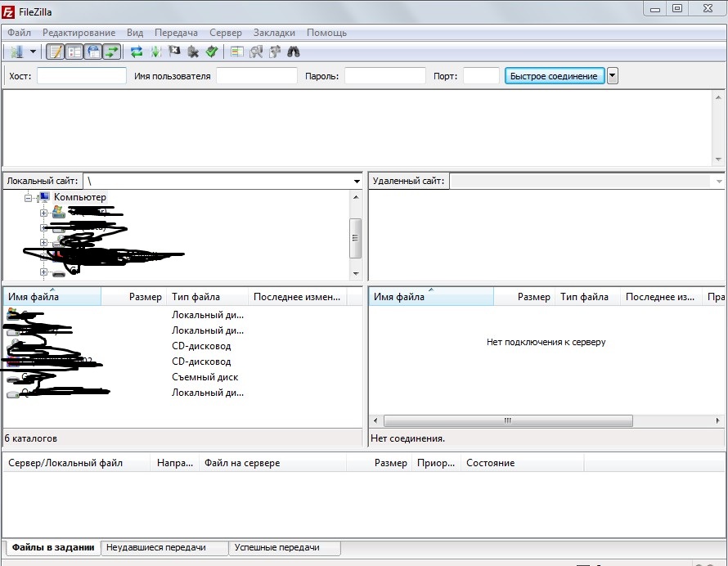
Task: Open the filename filters dialog icon
Action: tap(237, 52)
